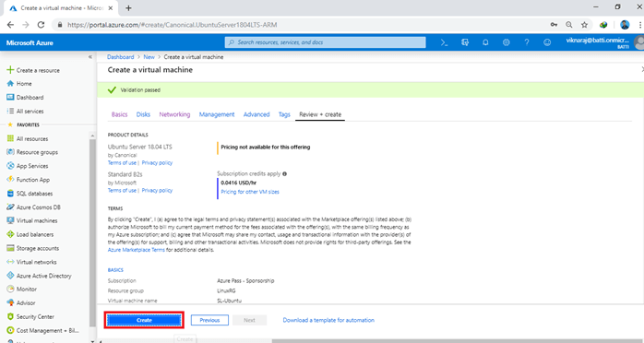
Task: Click the Load balancers icon
Action: pyautogui.click(x=10, y=234)
